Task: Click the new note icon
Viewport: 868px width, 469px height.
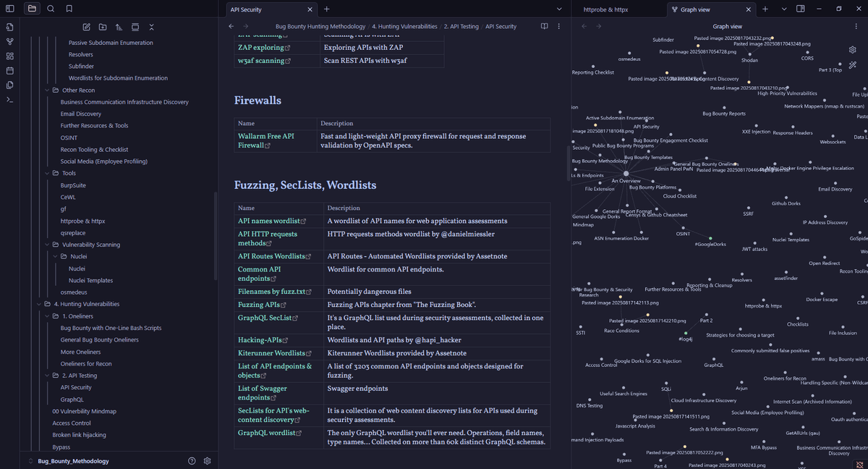Action: pyautogui.click(x=87, y=27)
